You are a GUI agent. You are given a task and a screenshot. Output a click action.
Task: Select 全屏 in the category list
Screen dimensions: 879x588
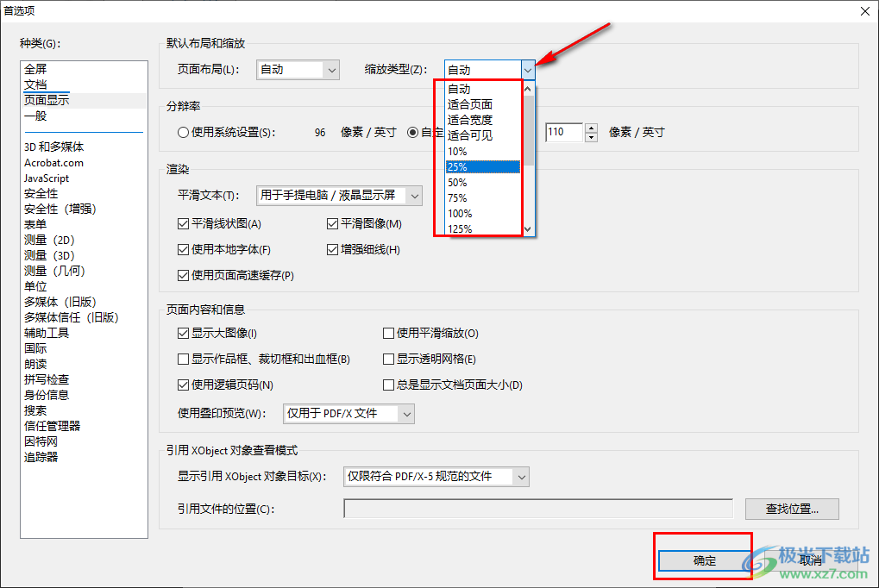(35, 69)
